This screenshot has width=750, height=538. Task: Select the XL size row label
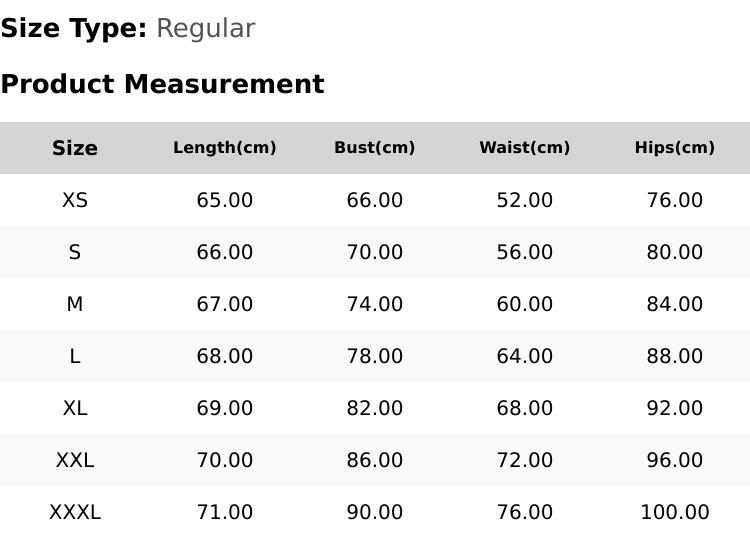(x=75, y=408)
